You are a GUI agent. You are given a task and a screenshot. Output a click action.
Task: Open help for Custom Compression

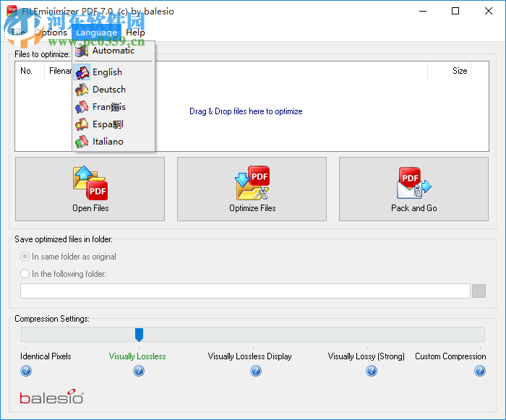[480, 371]
